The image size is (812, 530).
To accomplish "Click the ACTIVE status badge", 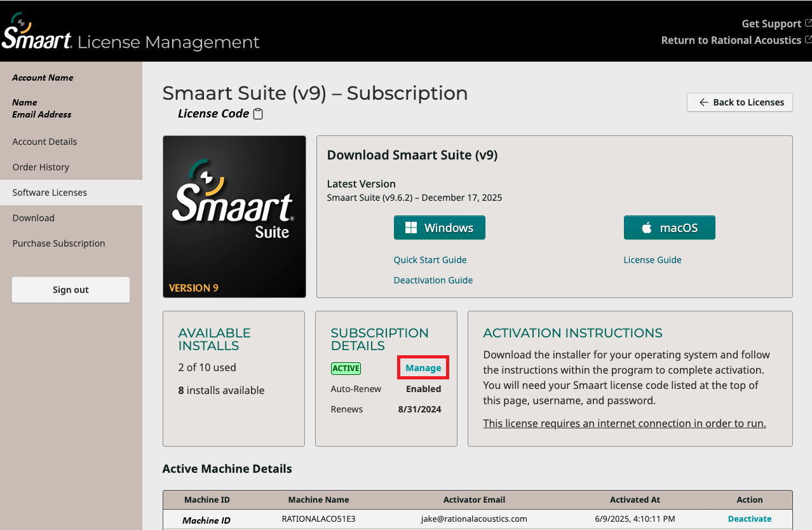I will pos(346,368).
